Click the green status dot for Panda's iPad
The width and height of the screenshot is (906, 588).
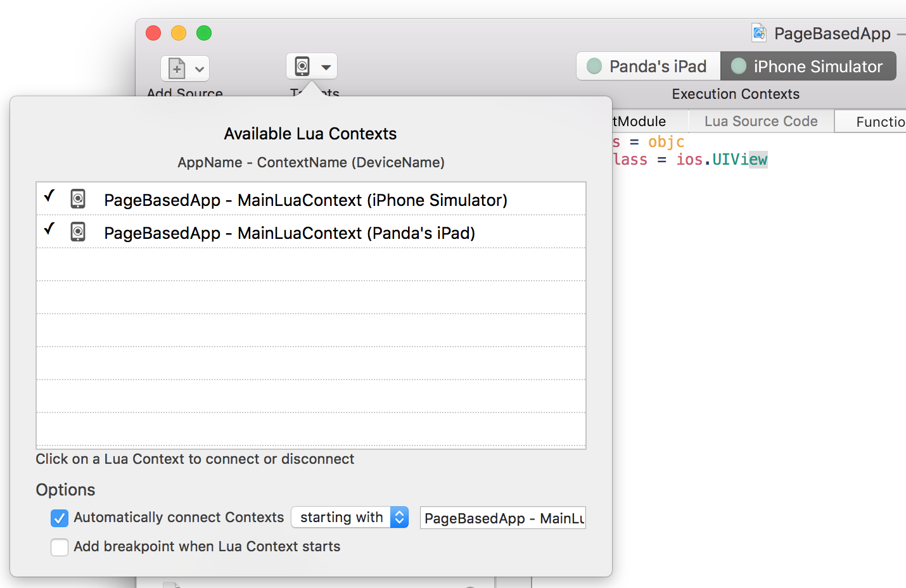(x=594, y=66)
